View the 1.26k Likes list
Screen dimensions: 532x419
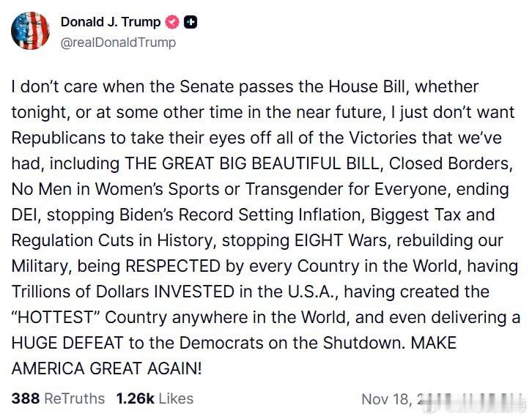click(x=155, y=398)
